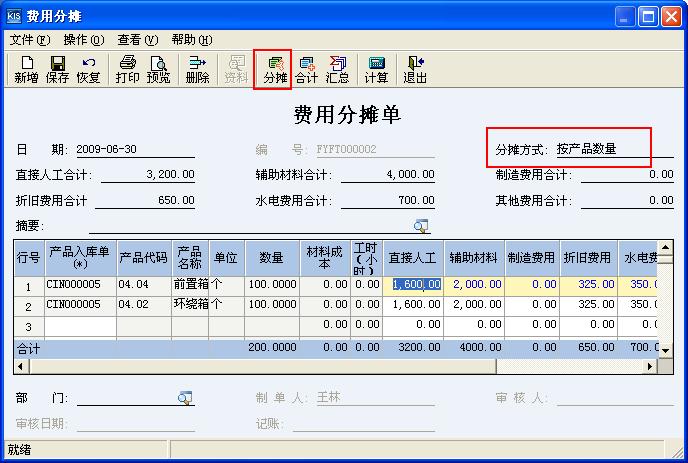
Task: Click the 折旧费用合计 field 650.00
Action: click(145, 201)
